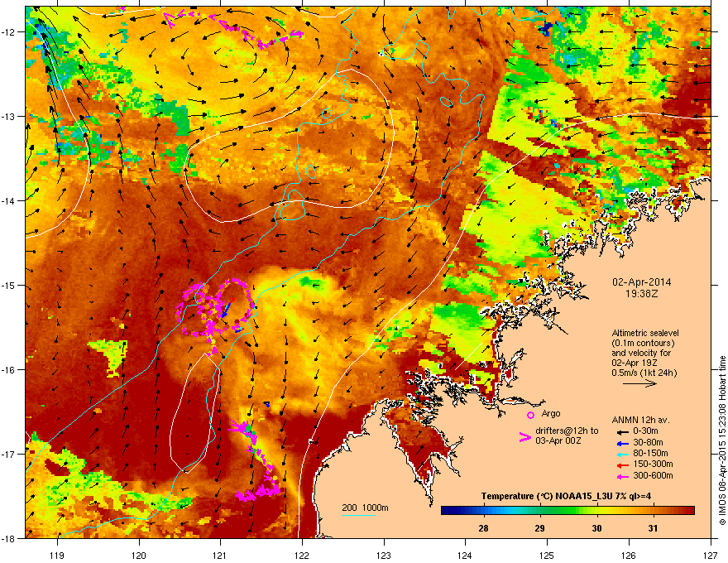Click the cyan 200 1000m bathymetry legend line

(359, 516)
